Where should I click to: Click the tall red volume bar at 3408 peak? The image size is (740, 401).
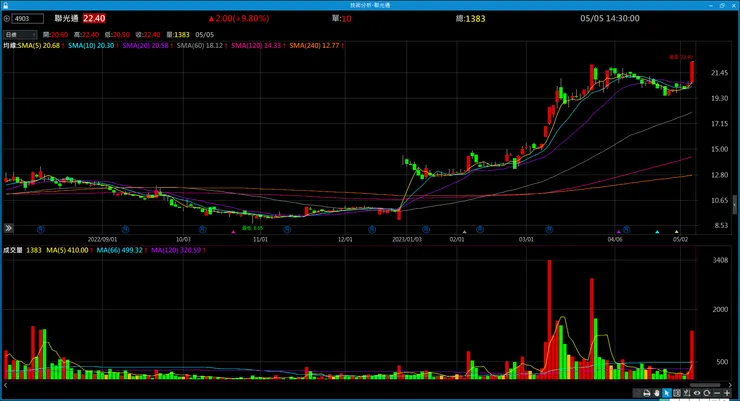(549, 319)
